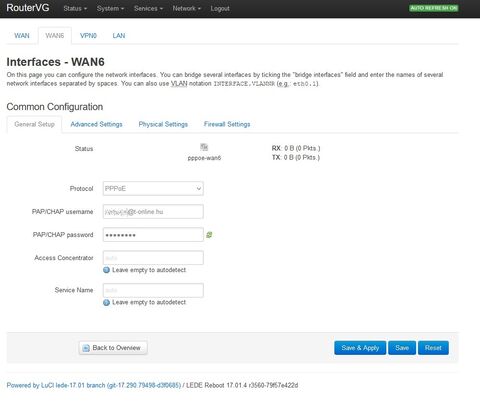Click the Back to Overview page icon
Viewport: 480px width, 412px height.
(86, 348)
